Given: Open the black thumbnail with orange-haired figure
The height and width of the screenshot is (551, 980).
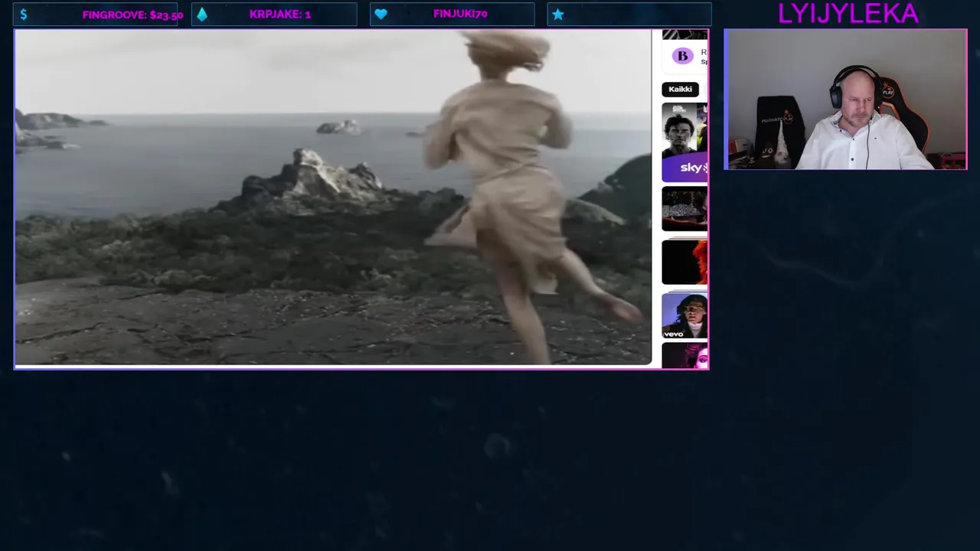Looking at the screenshot, I should click(684, 262).
